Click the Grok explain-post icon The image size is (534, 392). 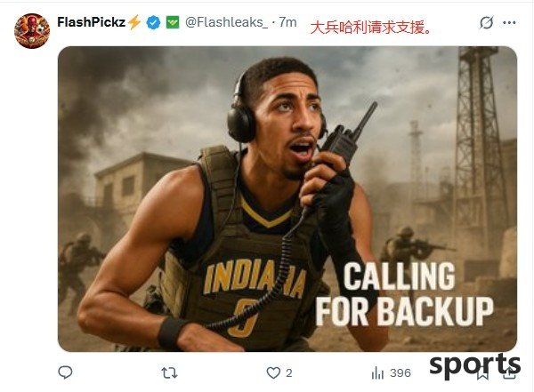pyautogui.click(x=486, y=23)
